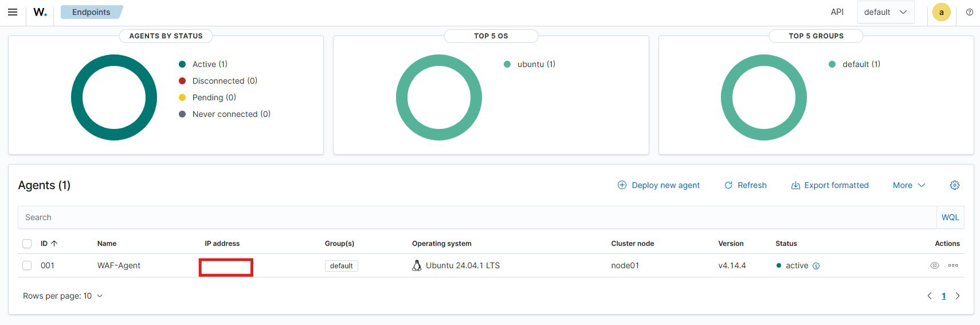
Task: Go to next page arrow
Action: tap(958, 296)
